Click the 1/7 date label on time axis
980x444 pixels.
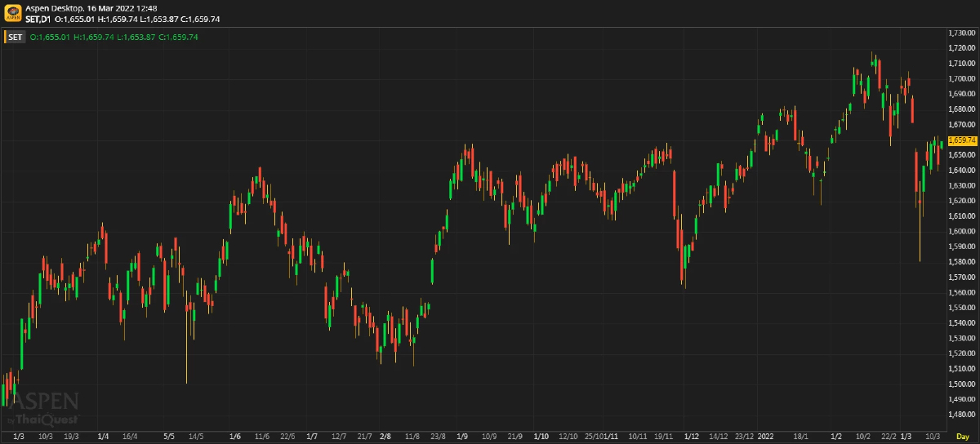[311, 437]
